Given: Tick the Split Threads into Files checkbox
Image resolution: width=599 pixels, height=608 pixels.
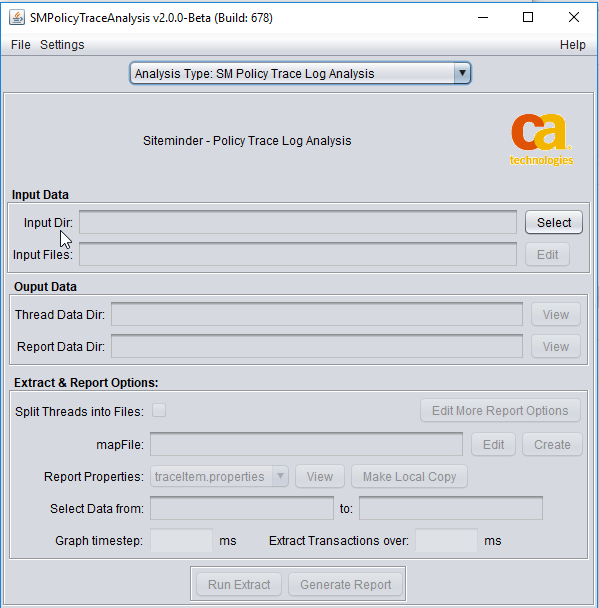Looking at the screenshot, I should tap(159, 410).
